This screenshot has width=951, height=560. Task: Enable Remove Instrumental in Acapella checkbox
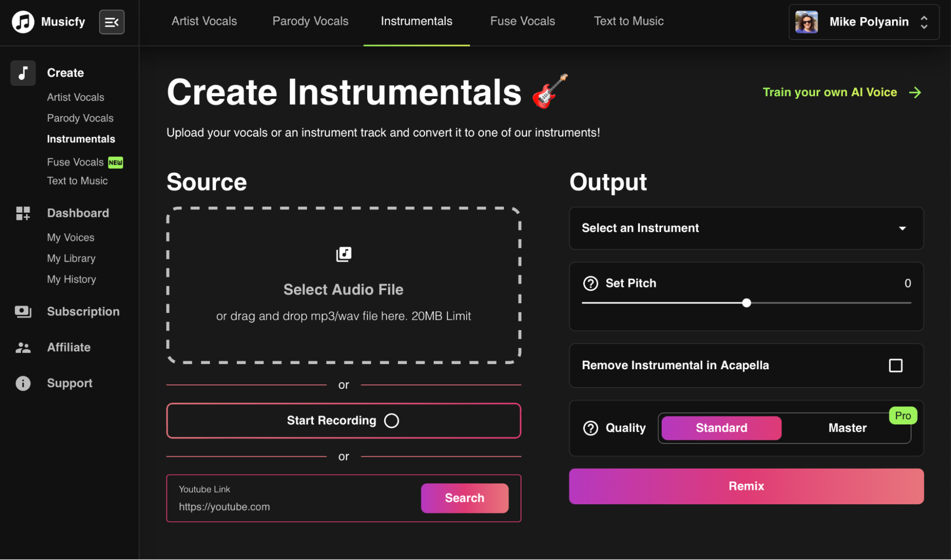[x=895, y=365]
